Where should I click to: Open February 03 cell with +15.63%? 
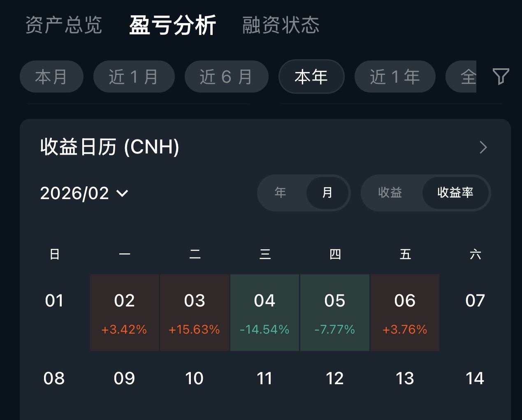click(195, 313)
